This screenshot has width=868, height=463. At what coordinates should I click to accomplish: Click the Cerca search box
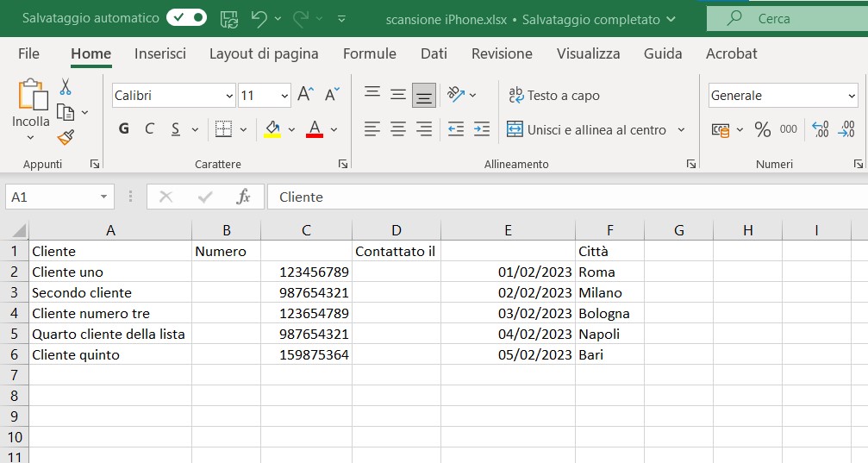tap(787, 18)
